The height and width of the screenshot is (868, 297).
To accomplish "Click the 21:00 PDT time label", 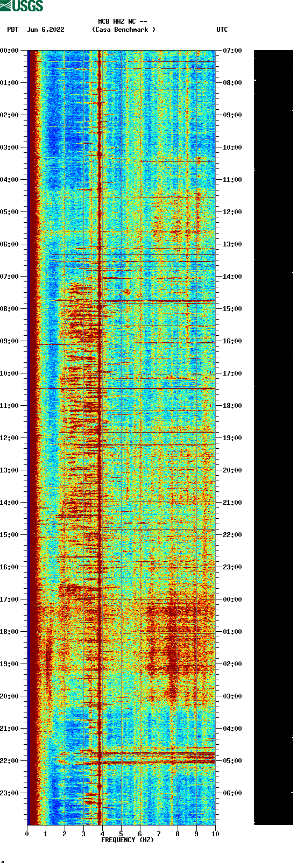I will [x=10, y=729].
